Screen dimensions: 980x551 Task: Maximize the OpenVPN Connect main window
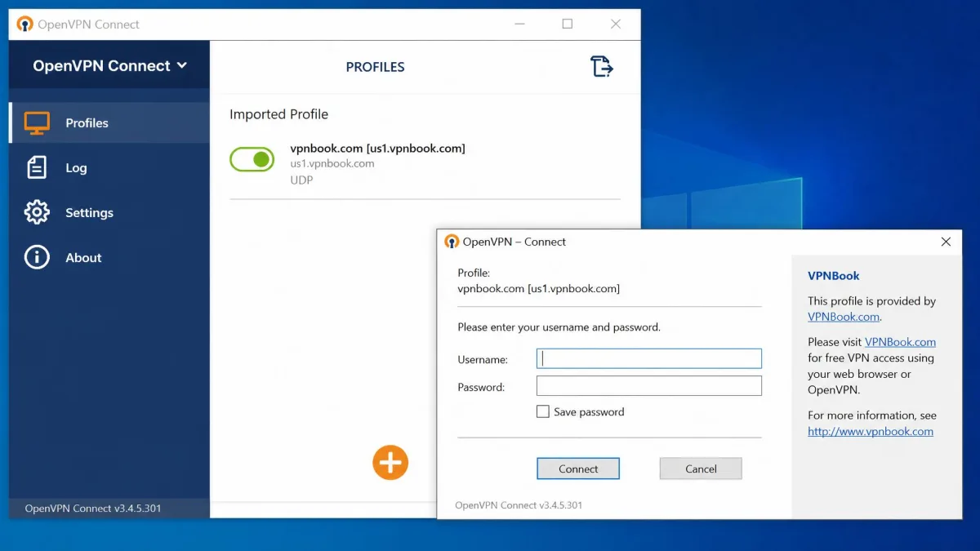click(568, 24)
